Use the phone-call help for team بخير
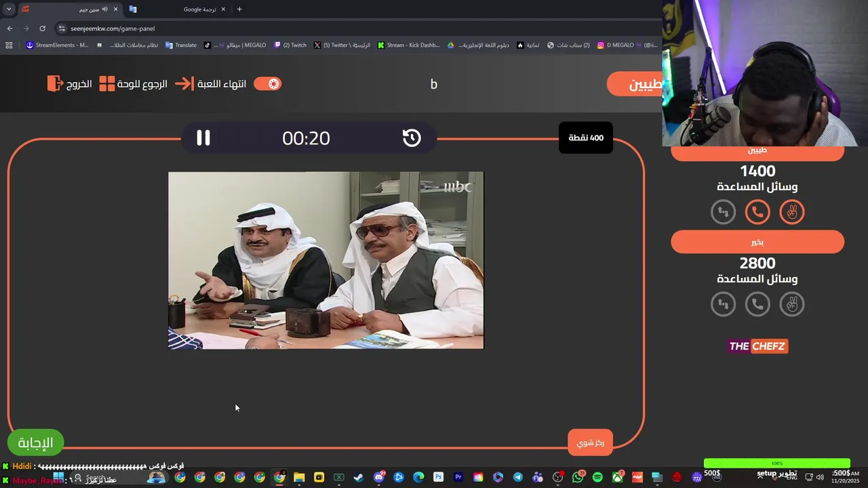The image size is (868, 488). tap(757, 304)
